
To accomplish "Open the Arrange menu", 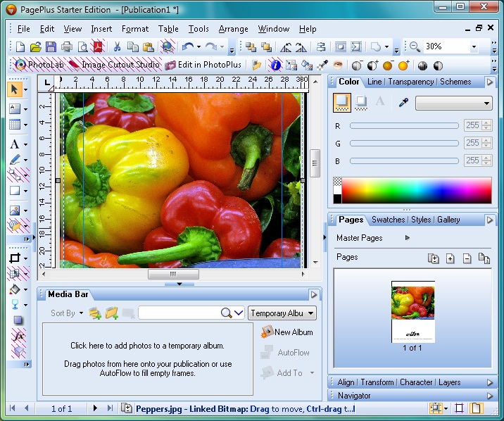I will click(234, 29).
